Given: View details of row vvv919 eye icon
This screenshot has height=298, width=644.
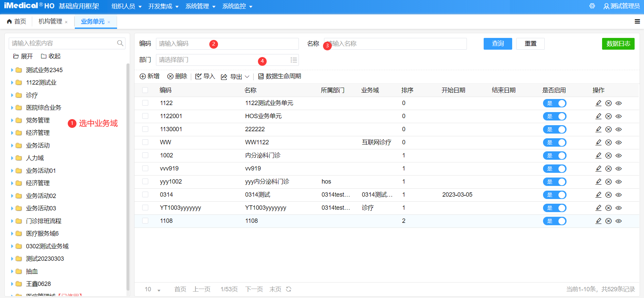Looking at the screenshot, I should tap(619, 169).
